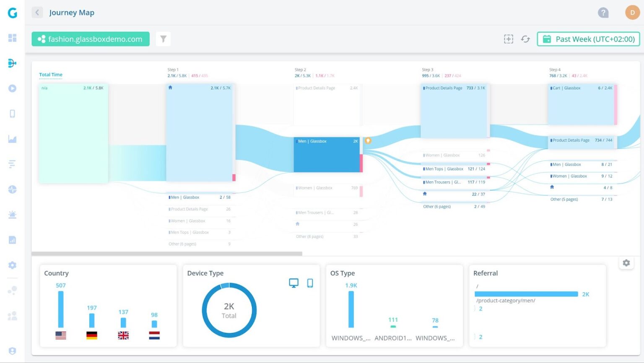644x363 pixels.
Task: Expand Other (8 pages) under Step 2
Action: [310, 236]
